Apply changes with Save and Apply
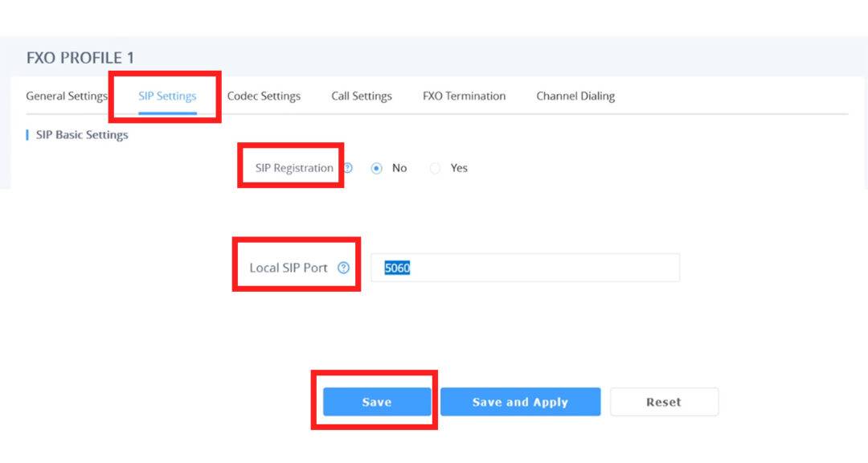Image resolution: width=868 pixels, height=463 pixels. (x=520, y=402)
